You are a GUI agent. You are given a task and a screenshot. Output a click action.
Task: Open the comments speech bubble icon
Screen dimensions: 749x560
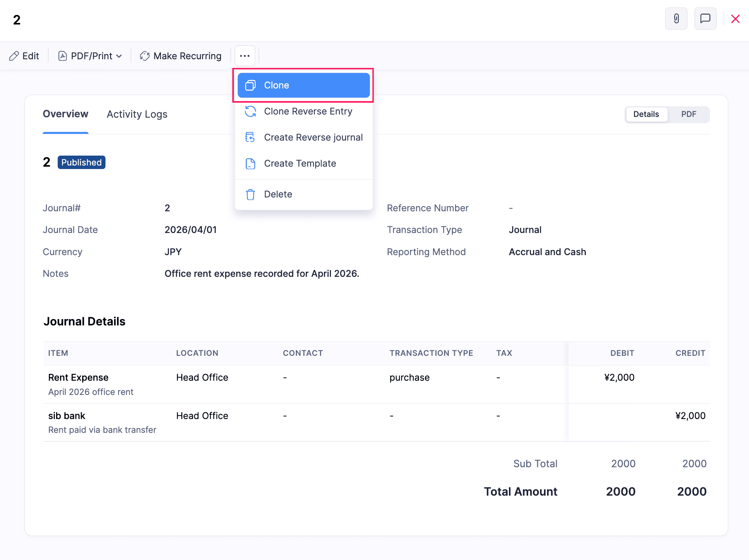pos(705,19)
